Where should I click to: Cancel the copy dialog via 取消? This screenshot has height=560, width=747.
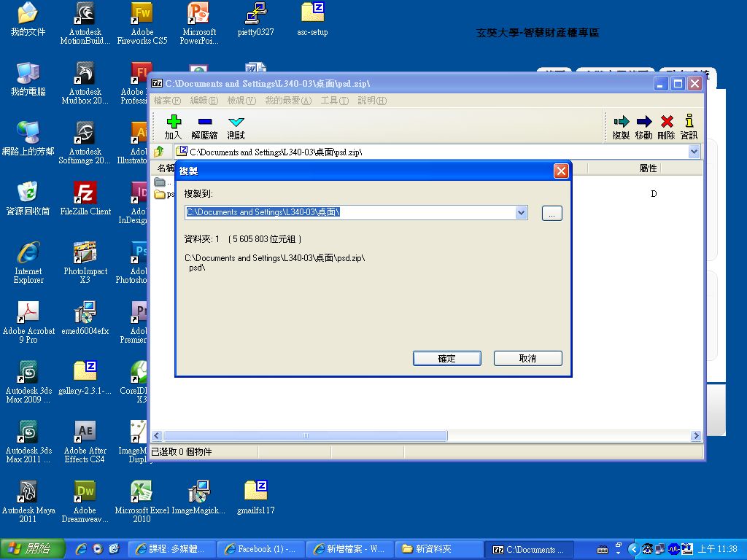[x=527, y=358]
